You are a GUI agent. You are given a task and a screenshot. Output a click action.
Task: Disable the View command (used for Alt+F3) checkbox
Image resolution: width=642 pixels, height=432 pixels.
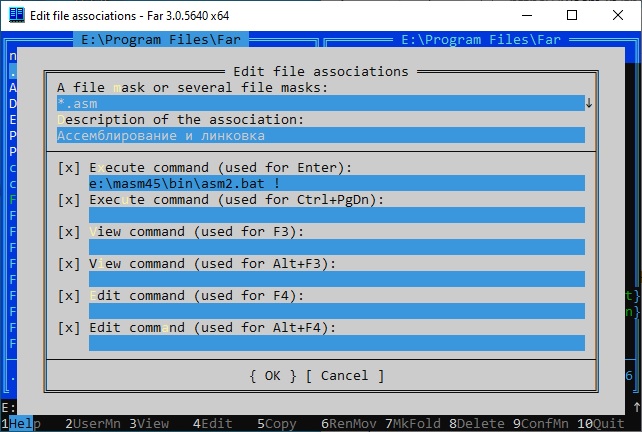coord(69,263)
